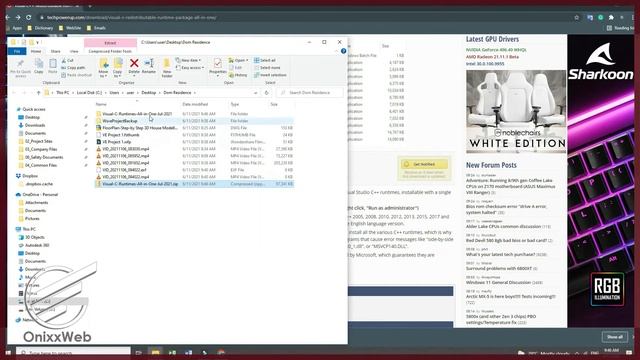Viewport: 640px width, 360px height.
Task: Click the Get Notified button on webpage
Action: click(424, 164)
